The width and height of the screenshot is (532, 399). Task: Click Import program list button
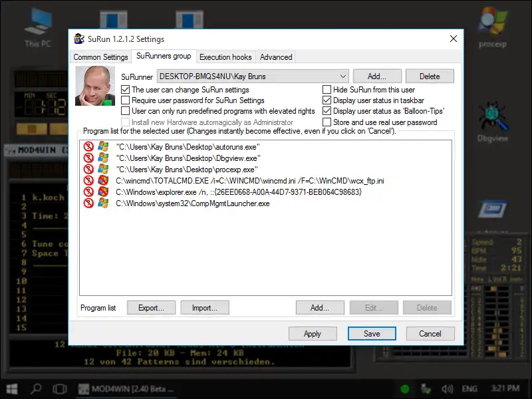pos(205,308)
